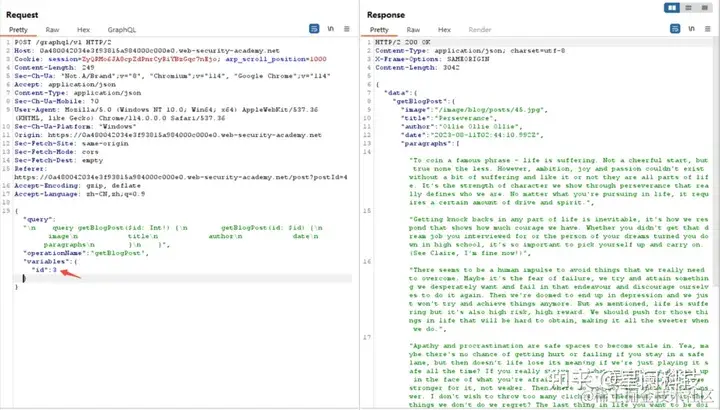Select the Request Pretty tab
Screen dimensions: 720x410
coord(18,29)
